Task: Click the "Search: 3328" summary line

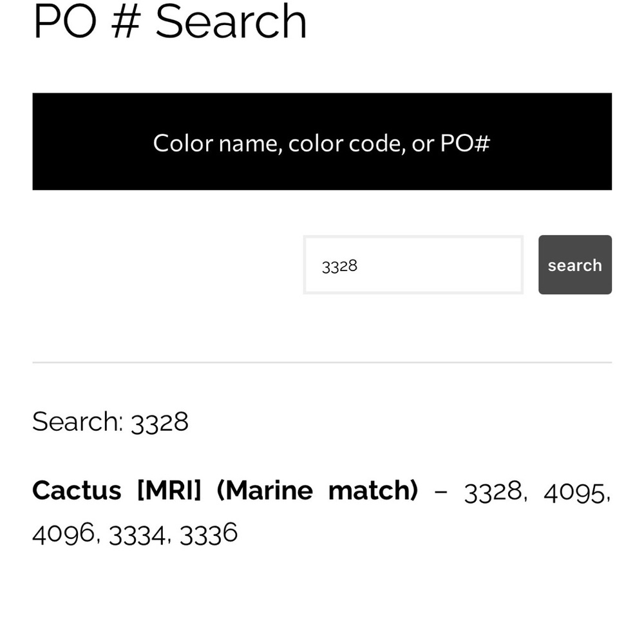Action: [x=110, y=422]
